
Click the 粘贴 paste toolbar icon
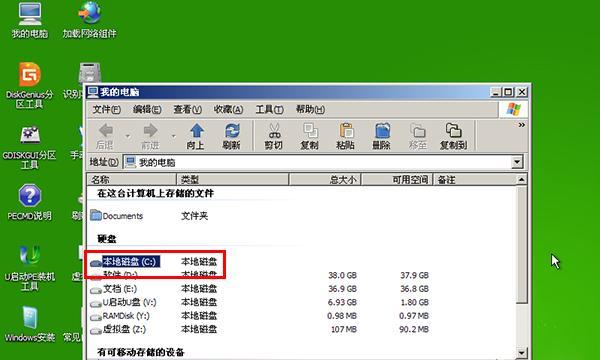345,137
